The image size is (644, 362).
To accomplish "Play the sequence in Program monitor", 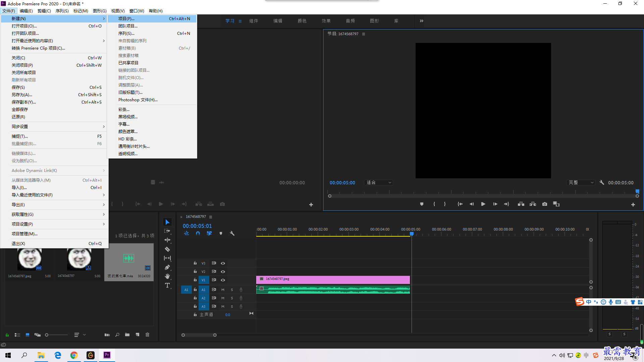I will [x=483, y=204].
